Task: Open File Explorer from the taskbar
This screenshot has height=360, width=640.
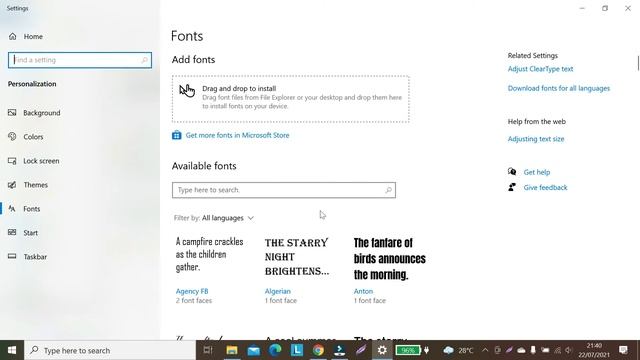Action: pos(232,350)
